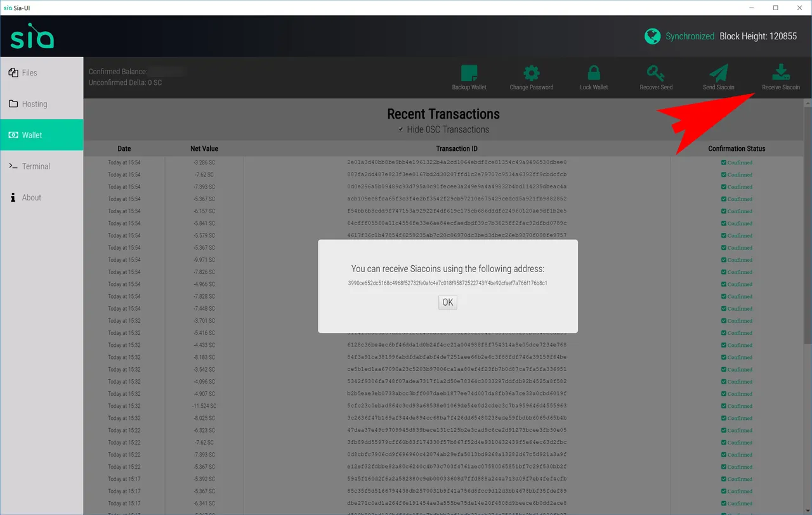Select transaction ID starting 5342f9306fa7
The width and height of the screenshot is (812, 515).
click(x=457, y=381)
